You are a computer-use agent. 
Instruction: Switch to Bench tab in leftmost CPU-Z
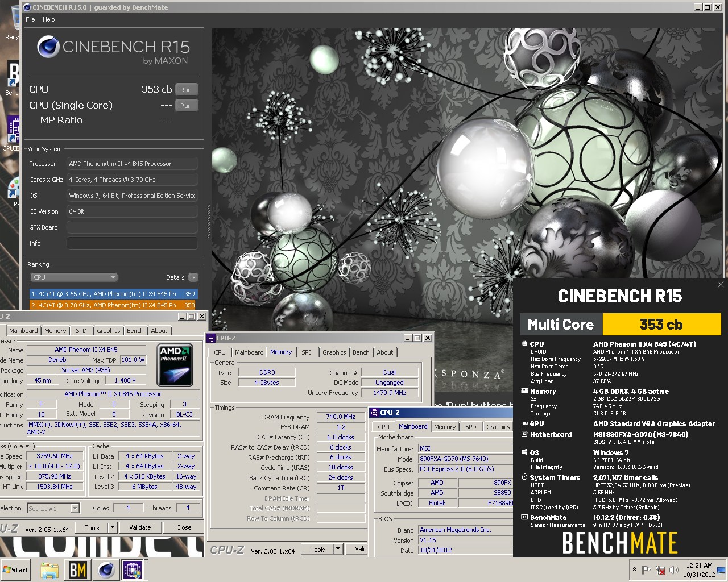(x=135, y=331)
